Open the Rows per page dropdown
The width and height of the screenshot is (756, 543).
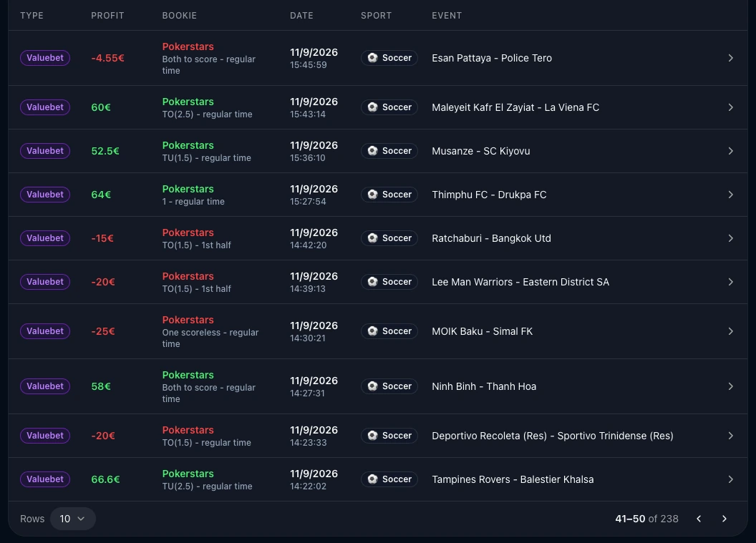[73, 519]
